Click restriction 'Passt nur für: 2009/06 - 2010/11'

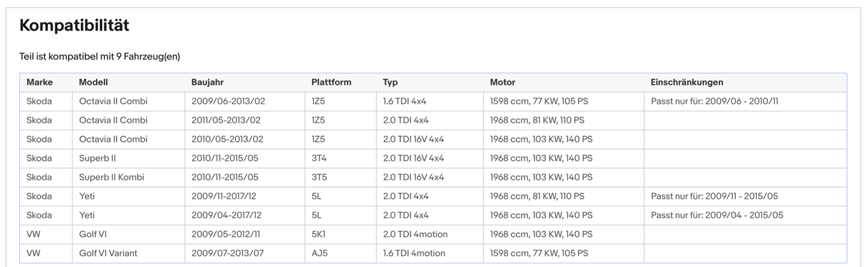tap(714, 101)
